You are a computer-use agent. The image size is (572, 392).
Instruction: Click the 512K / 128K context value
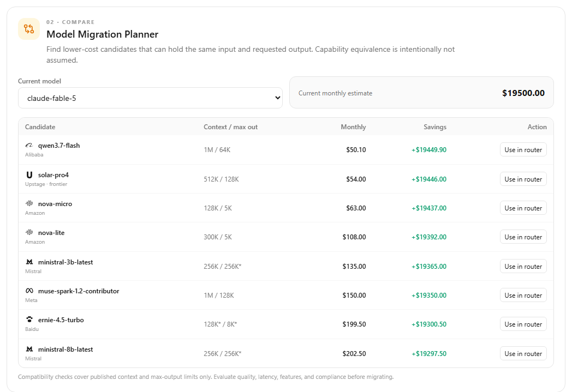tap(222, 179)
